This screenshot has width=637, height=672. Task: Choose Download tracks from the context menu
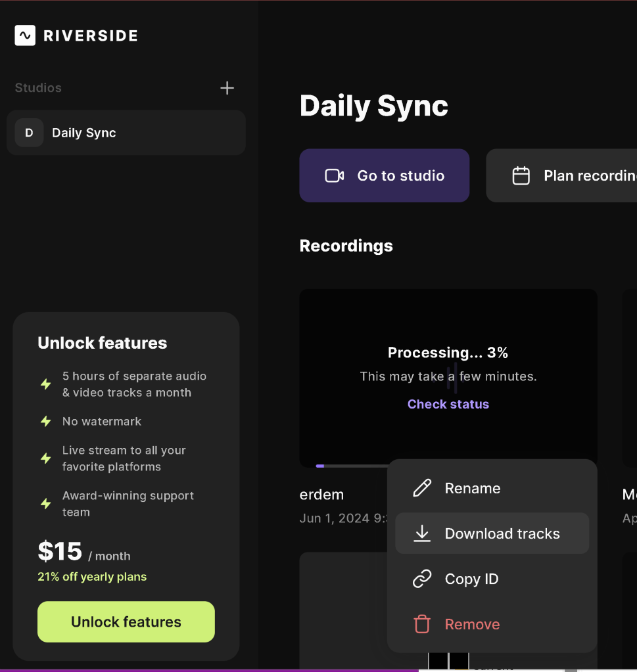click(492, 533)
